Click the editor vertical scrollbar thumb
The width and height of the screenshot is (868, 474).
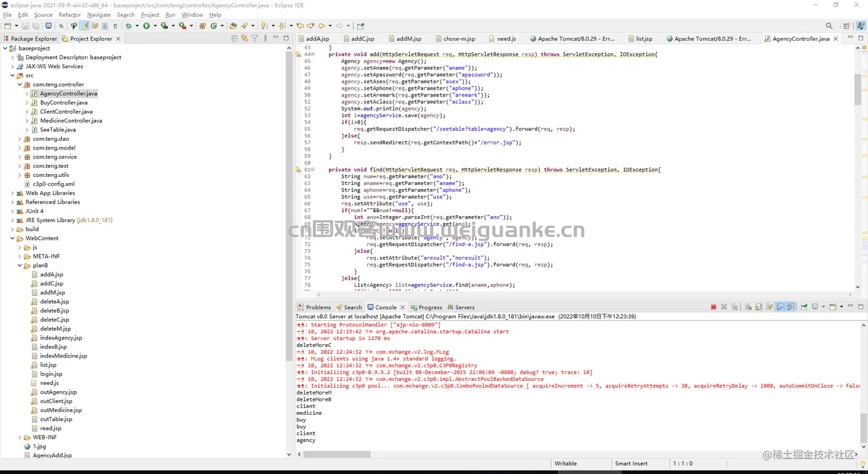pos(858,89)
